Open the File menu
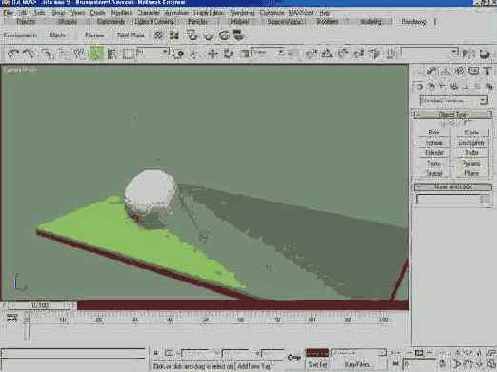Viewport: 497px width, 372px height. (8, 13)
